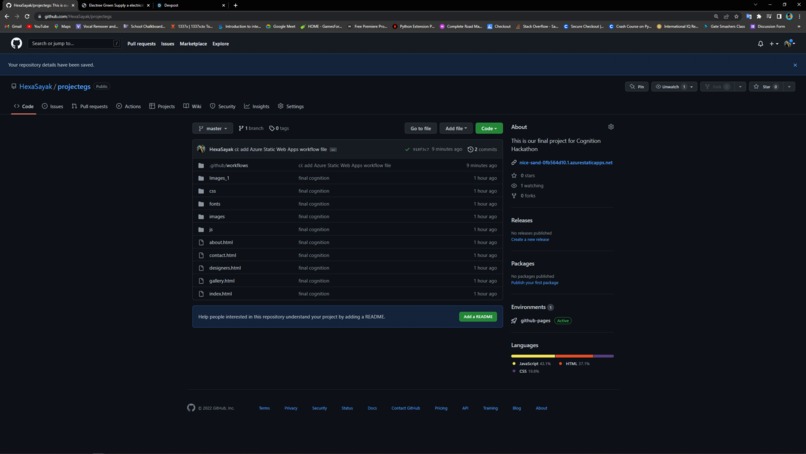Click the green commit status checkmark
This screenshot has height=454, width=806.
407,150
